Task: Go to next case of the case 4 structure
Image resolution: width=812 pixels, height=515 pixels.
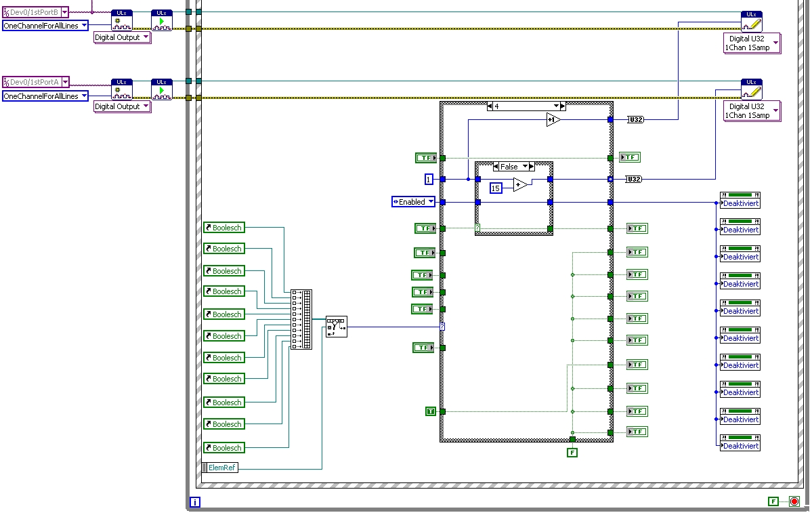Action: click(x=563, y=106)
